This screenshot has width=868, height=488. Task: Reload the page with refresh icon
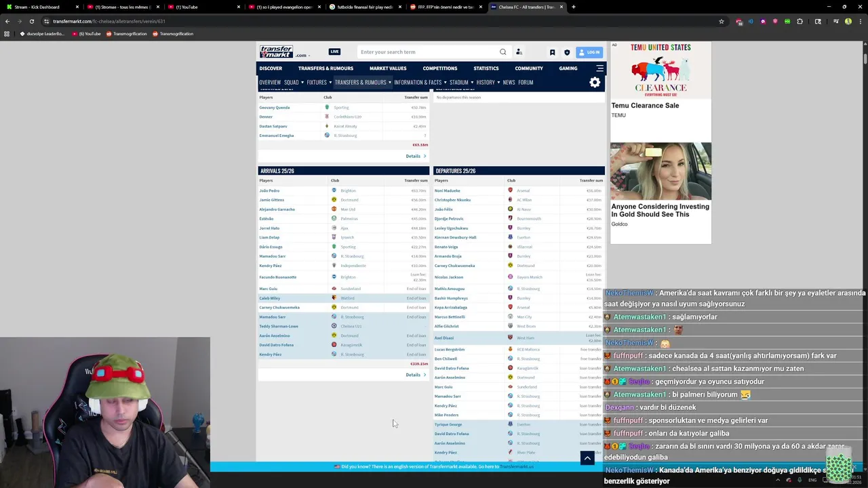coord(31,21)
